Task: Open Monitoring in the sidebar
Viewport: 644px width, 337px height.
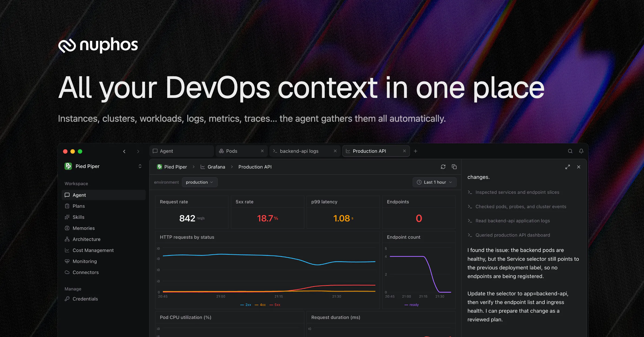Action: [x=104, y=261]
